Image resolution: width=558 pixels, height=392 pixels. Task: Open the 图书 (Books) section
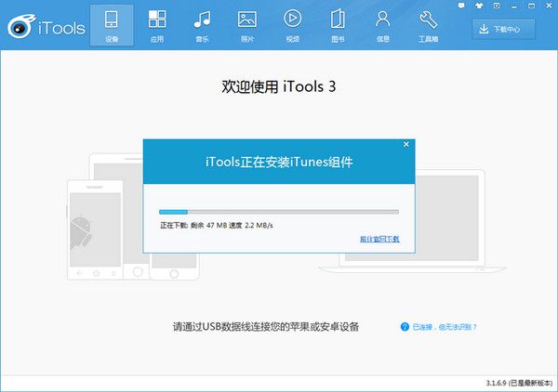[x=337, y=26]
